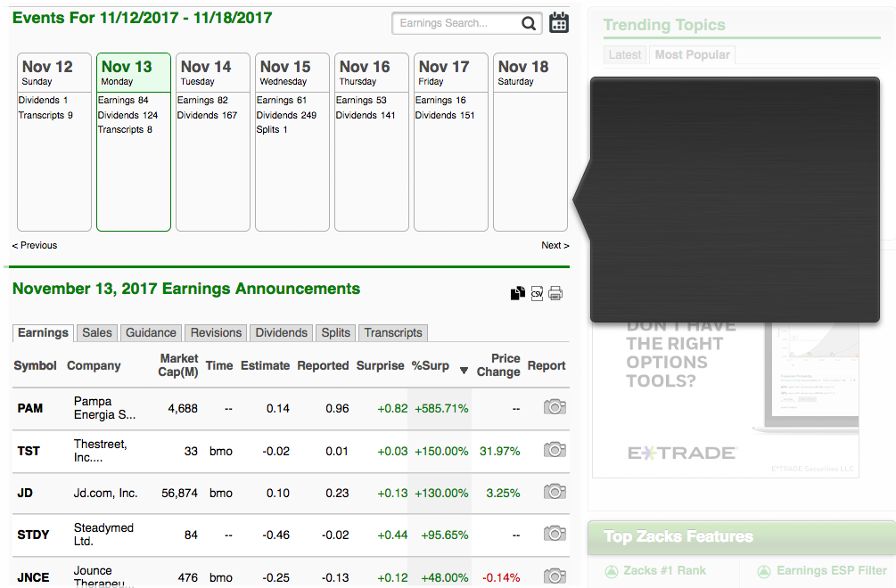The height and width of the screenshot is (588, 896).
Task: Open the PAM report camera icon
Action: click(x=555, y=407)
